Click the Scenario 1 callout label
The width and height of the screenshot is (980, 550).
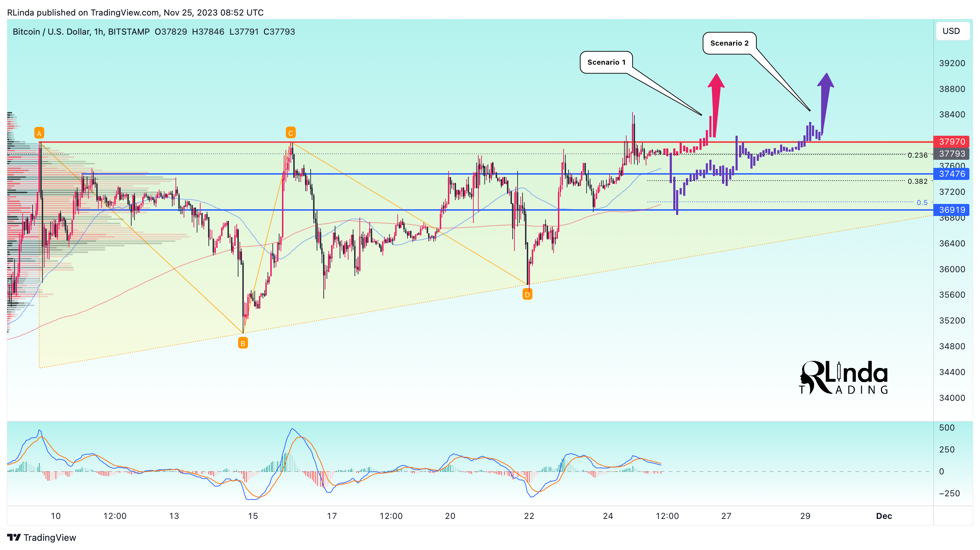(x=606, y=62)
